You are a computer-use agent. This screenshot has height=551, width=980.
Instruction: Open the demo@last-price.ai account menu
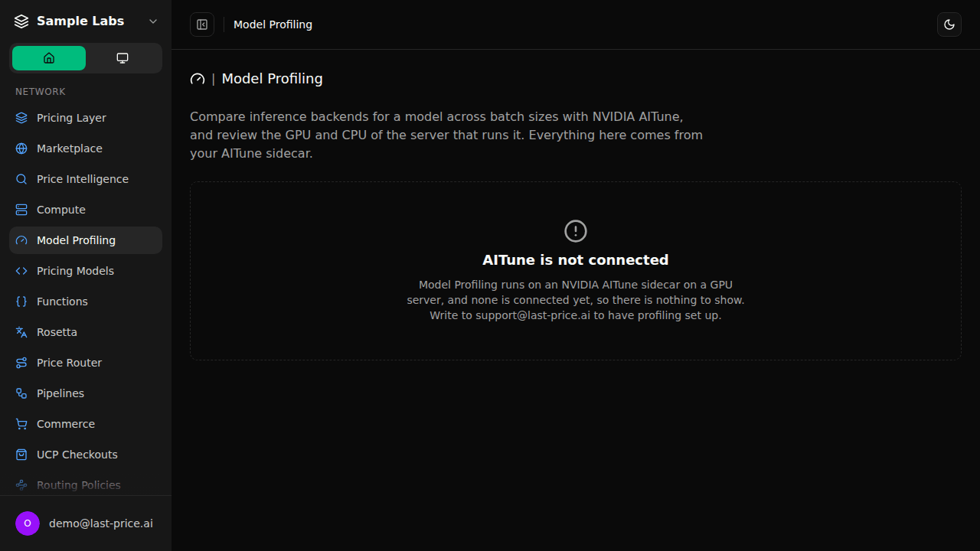click(x=86, y=523)
